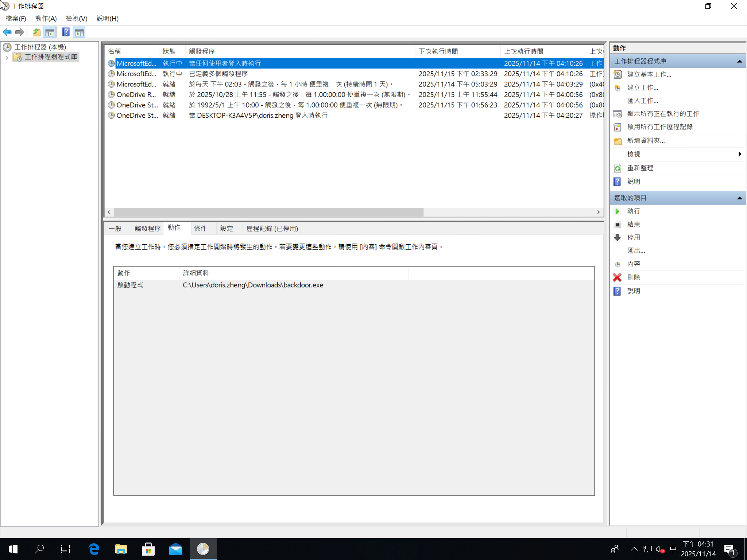Click the Forward arrow toolbar icon
Image resolution: width=747 pixels, height=560 pixels.
point(20,32)
